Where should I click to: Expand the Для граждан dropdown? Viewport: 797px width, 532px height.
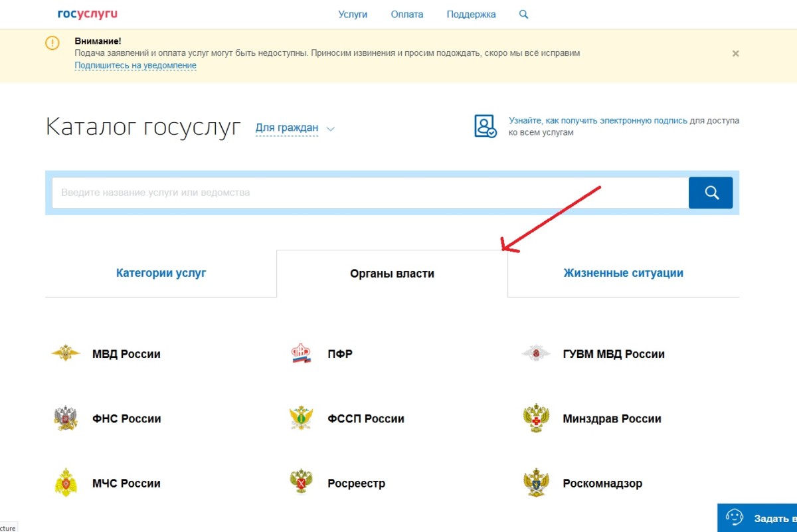(x=295, y=128)
